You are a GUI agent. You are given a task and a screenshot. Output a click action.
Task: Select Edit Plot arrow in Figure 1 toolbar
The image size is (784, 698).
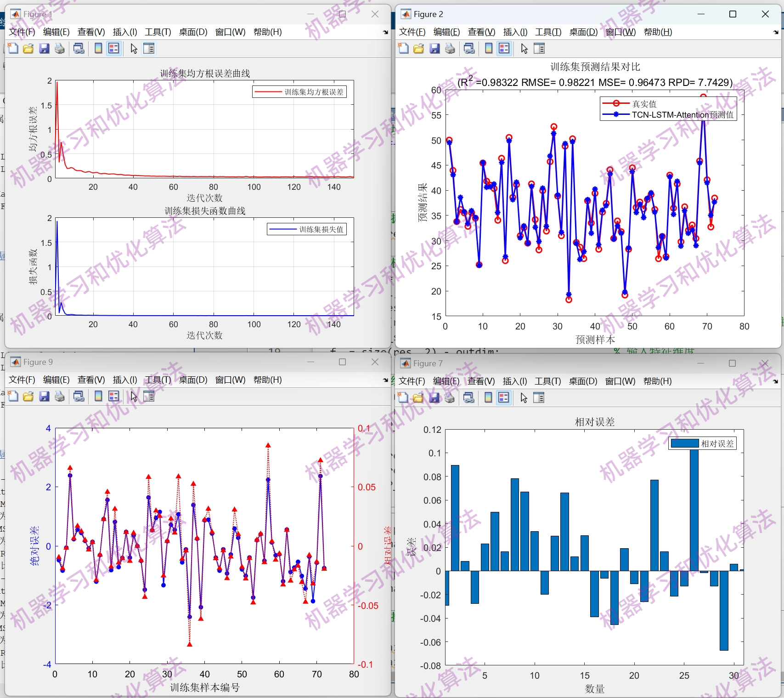(134, 48)
